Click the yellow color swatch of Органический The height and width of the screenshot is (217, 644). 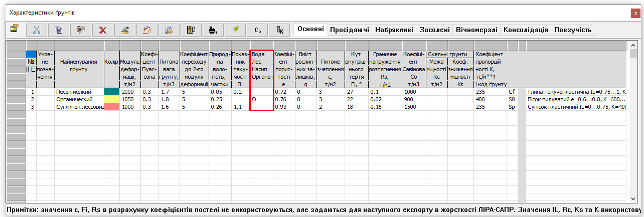[x=111, y=100]
